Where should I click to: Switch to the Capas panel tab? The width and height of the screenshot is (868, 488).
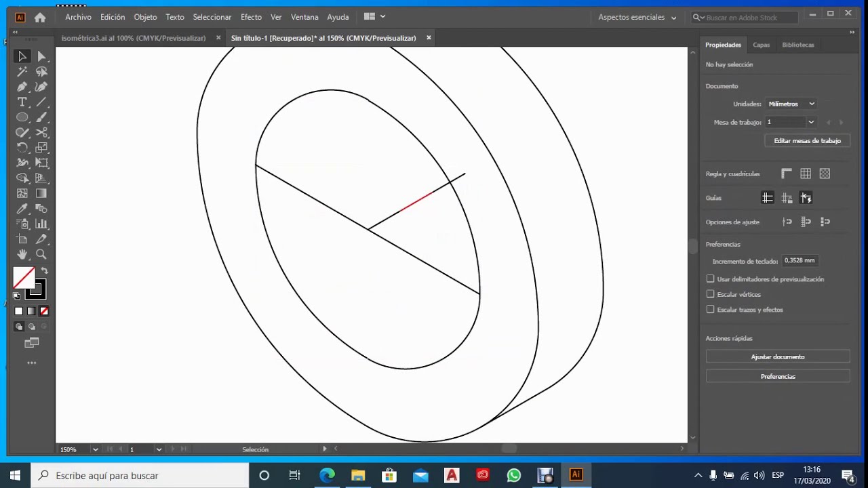click(x=762, y=45)
